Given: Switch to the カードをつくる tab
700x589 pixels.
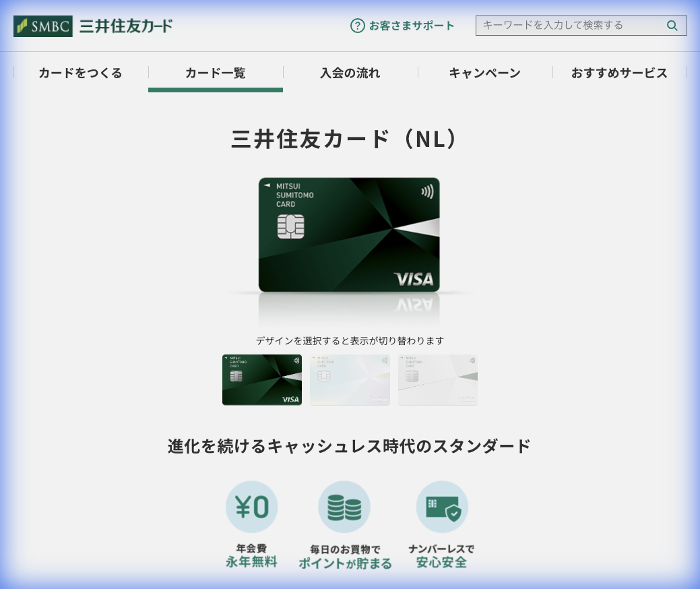Looking at the screenshot, I should (x=80, y=73).
